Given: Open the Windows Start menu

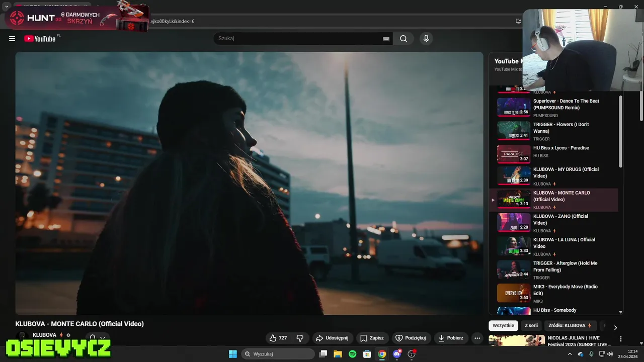Looking at the screenshot, I should click(233, 354).
